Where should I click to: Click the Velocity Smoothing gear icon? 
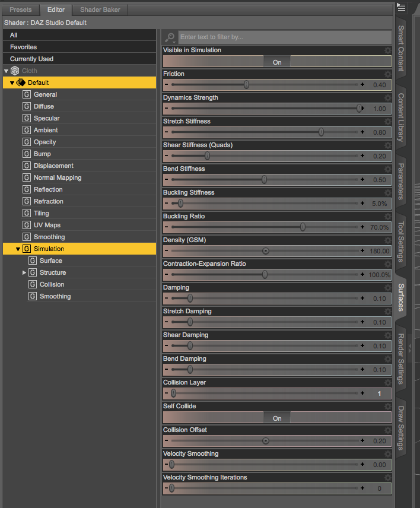pyautogui.click(x=388, y=453)
